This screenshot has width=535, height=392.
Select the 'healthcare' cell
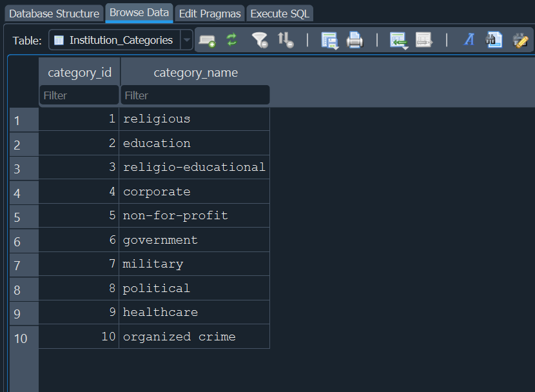(x=194, y=312)
